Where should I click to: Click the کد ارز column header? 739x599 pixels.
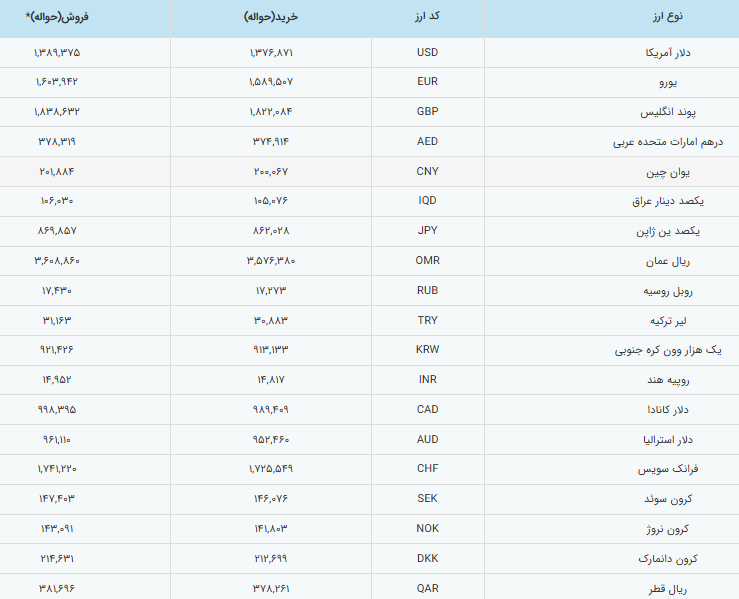[427, 16]
